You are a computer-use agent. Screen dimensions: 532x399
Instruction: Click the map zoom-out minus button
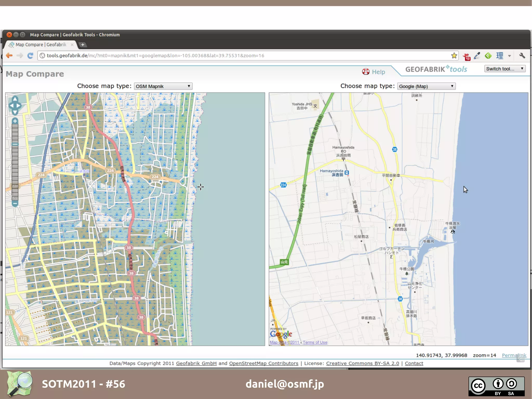(x=15, y=204)
